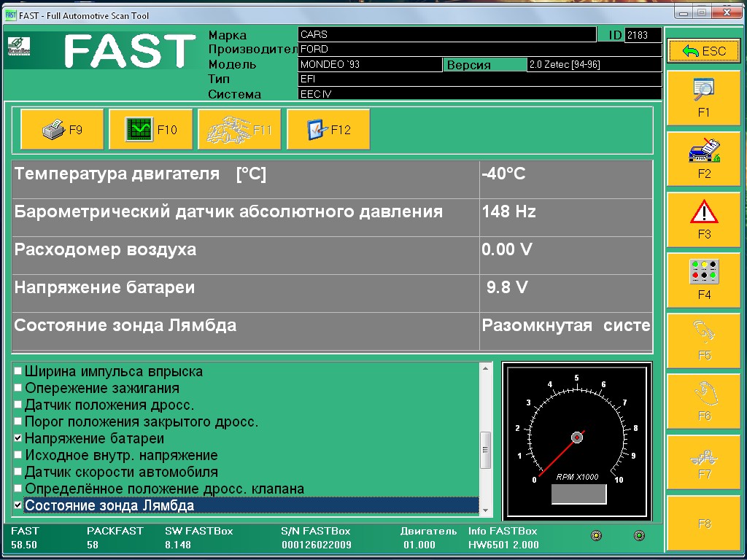This screenshot has width=747, height=560.
Task: Click the disabled F8 button
Action: [704, 522]
